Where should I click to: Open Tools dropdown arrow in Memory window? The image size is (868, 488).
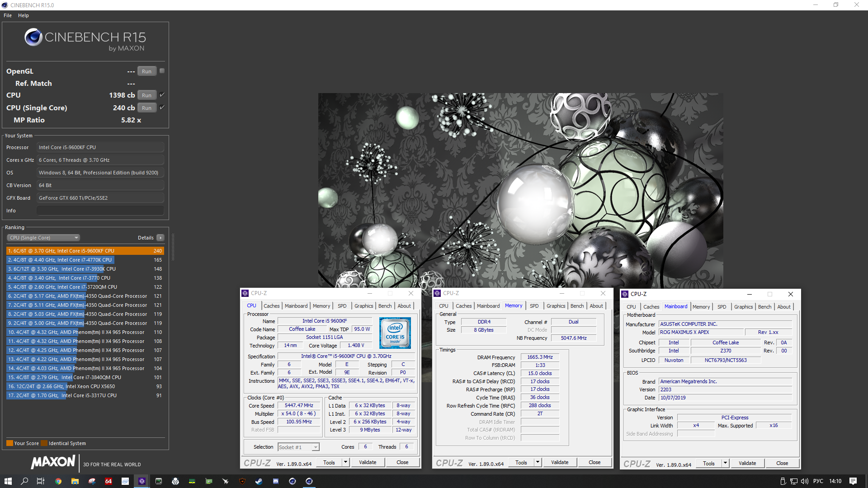[538, 462]
